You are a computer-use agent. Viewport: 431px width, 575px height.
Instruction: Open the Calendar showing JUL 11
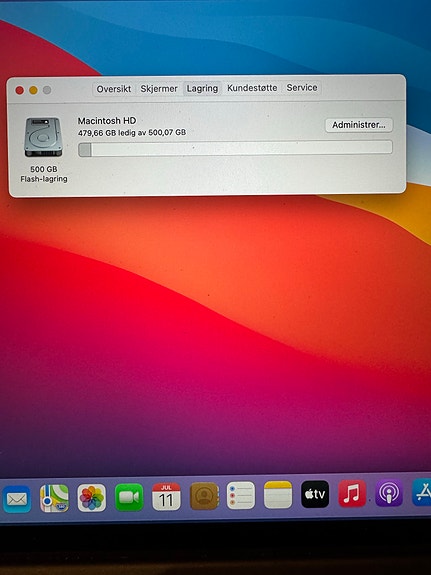click(x=166, y=497)
